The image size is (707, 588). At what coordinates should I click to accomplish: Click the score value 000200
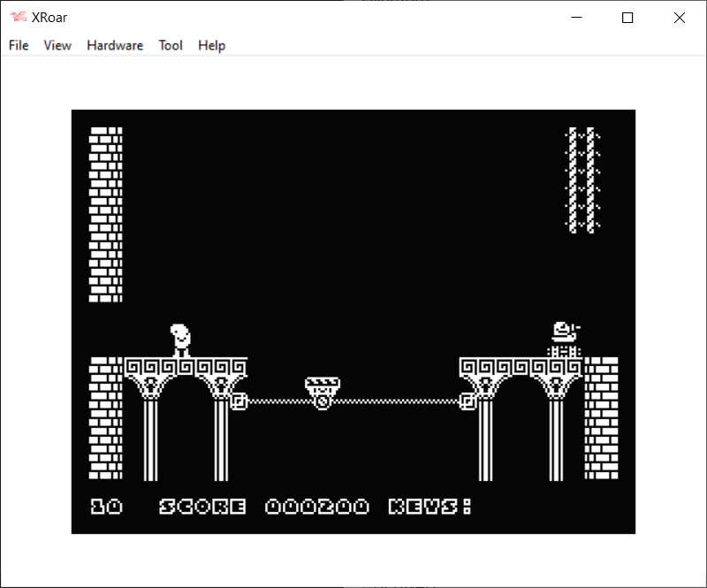point(317,507)
